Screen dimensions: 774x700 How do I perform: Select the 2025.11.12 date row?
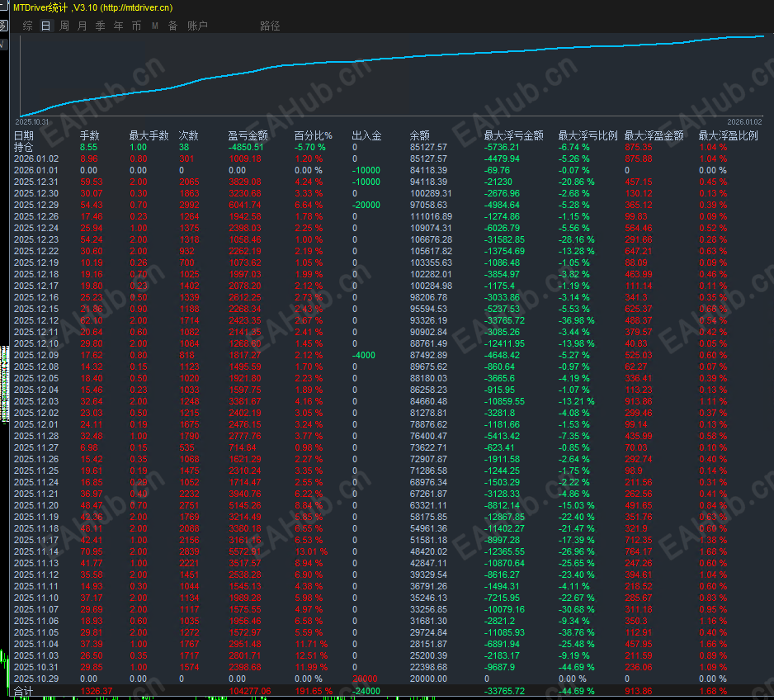[36, 575]
